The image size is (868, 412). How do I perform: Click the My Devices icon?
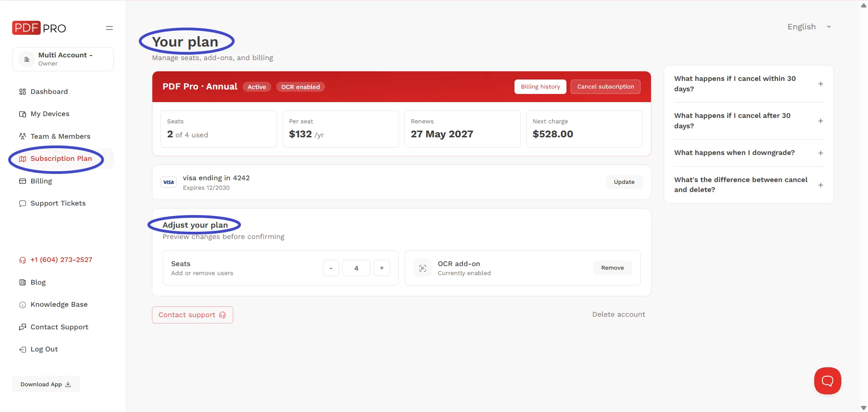pos(23,114)
